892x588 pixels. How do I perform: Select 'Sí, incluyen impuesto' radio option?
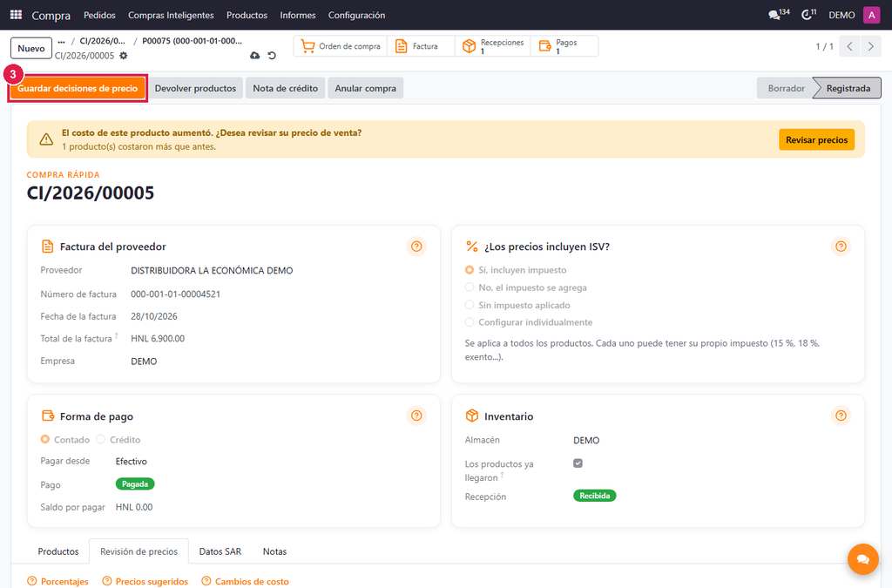coord(470,270)
